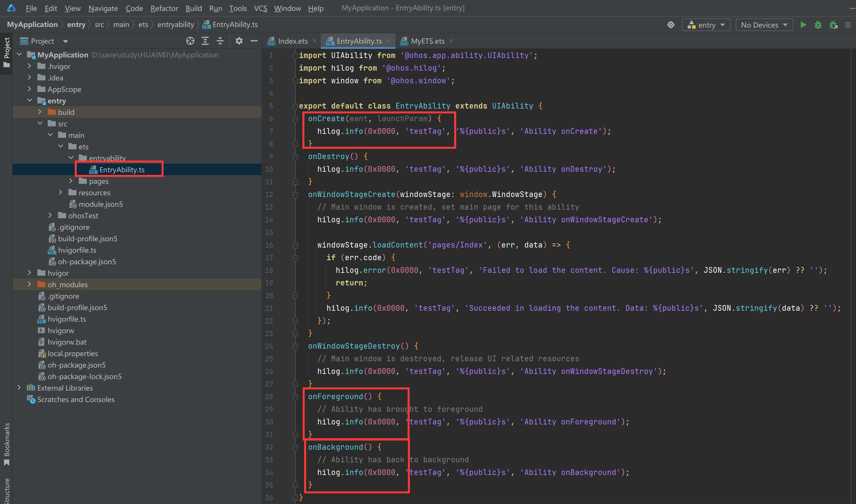Viewport: 856px width, 504px height.
Task: Toggle the Bookmarks side tool window
Action: [x=6, y=443]
